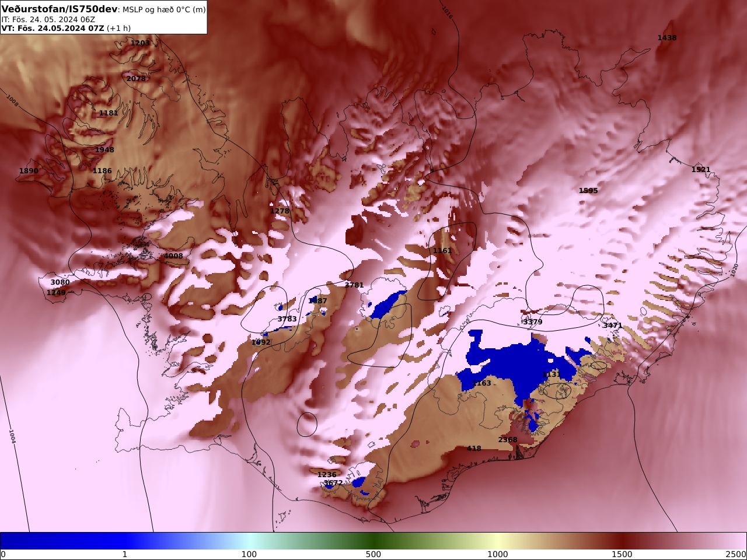The image size is (747, 560).
Task: Click the 3672 height label
Action: (333, 483)
